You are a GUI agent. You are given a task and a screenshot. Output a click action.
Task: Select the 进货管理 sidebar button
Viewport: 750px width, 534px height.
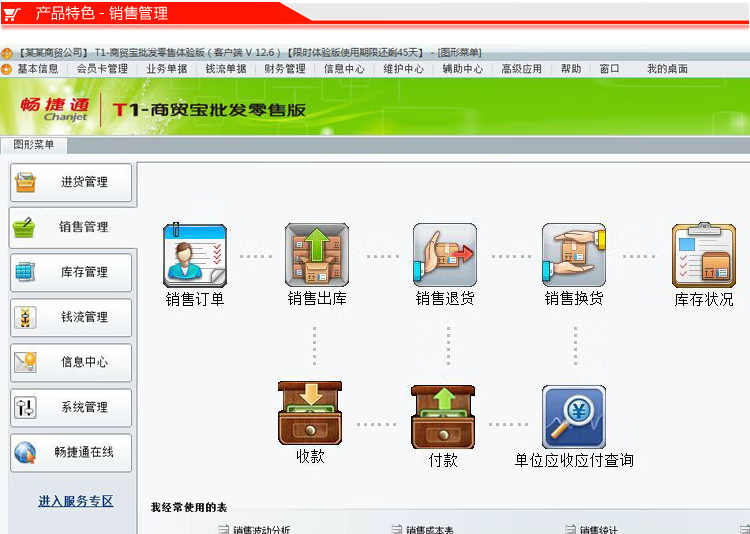(x=71, y=182)
